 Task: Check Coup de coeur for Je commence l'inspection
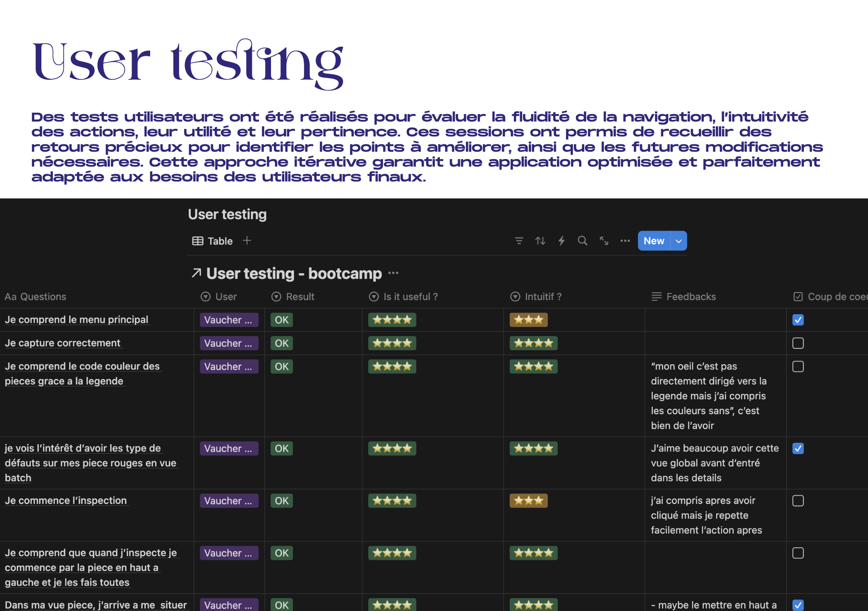click(x=798, y=501)
